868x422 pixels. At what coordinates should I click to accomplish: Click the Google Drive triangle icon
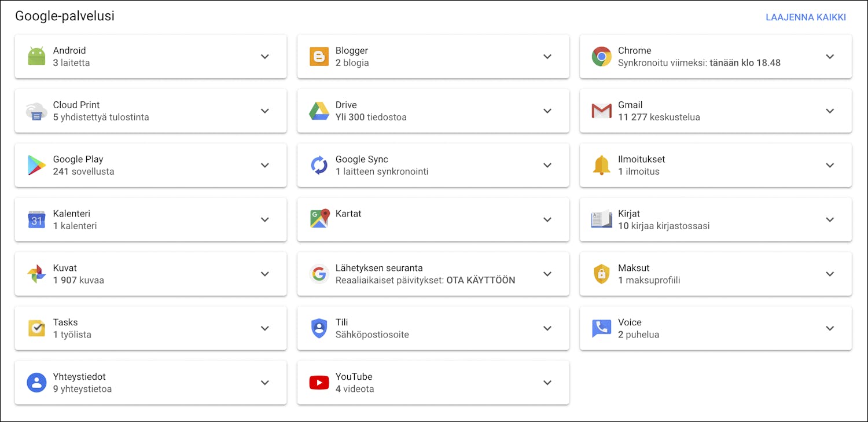(x=319, y=111)
